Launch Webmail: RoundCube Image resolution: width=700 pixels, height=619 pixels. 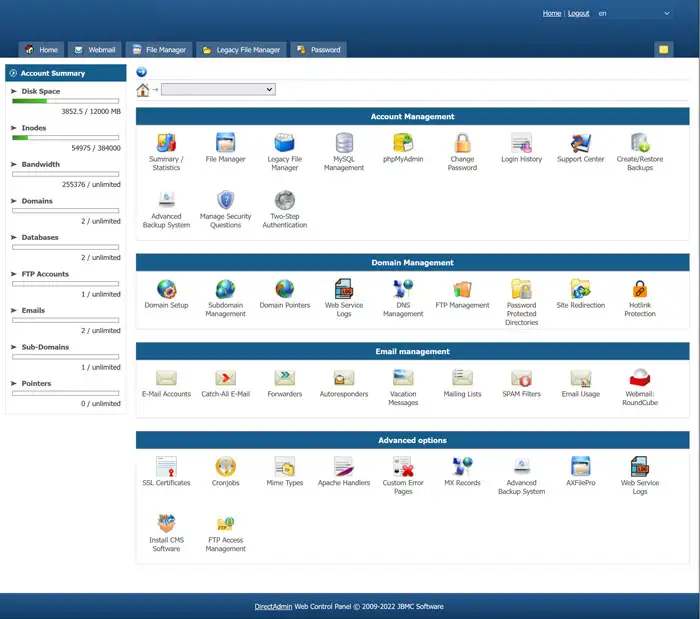640,386
